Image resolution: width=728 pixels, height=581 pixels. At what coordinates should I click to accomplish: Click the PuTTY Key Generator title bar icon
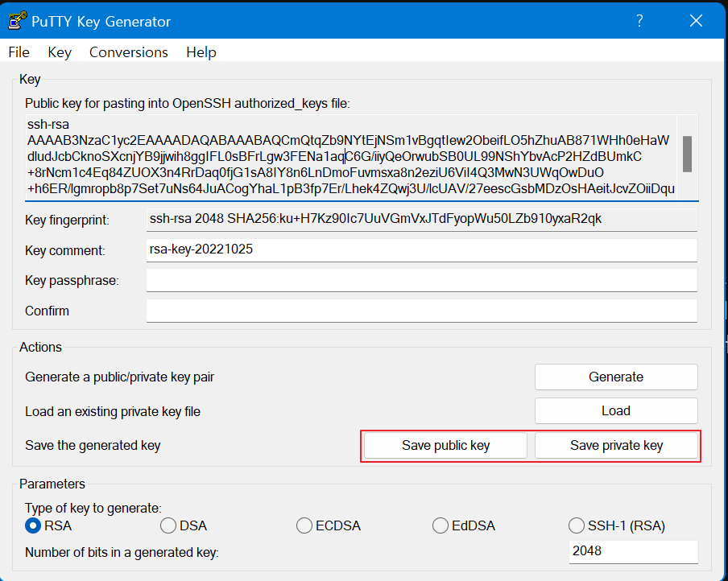[x=18, y=21]
